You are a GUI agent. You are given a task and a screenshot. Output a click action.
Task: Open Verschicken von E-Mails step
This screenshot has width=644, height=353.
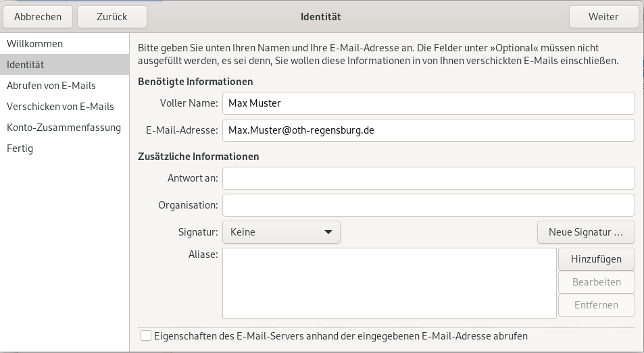pos(60,107)
